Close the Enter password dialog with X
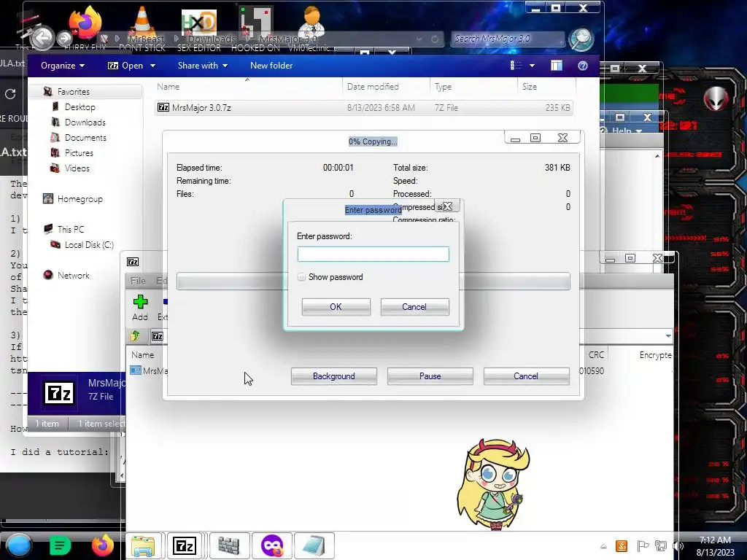The width and height of the screenshot is (747, 560). click(x=447, y=206)
